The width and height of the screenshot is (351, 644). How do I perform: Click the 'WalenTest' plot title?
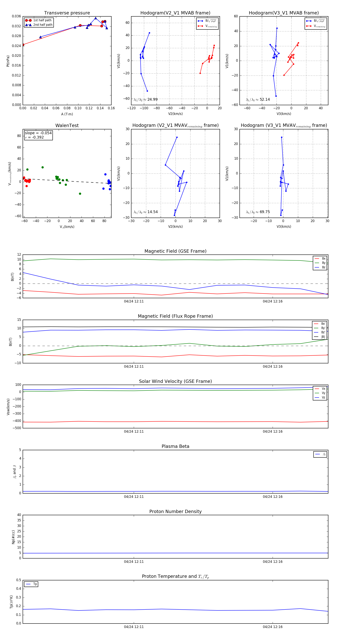point(67,125)
